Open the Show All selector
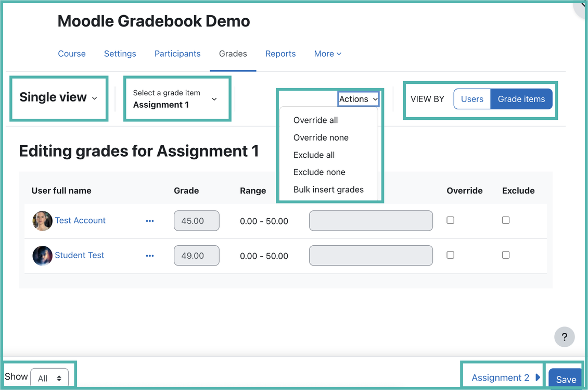Image resolution: width=588 pixels, height=390 pixels. [x=49, y=378]
